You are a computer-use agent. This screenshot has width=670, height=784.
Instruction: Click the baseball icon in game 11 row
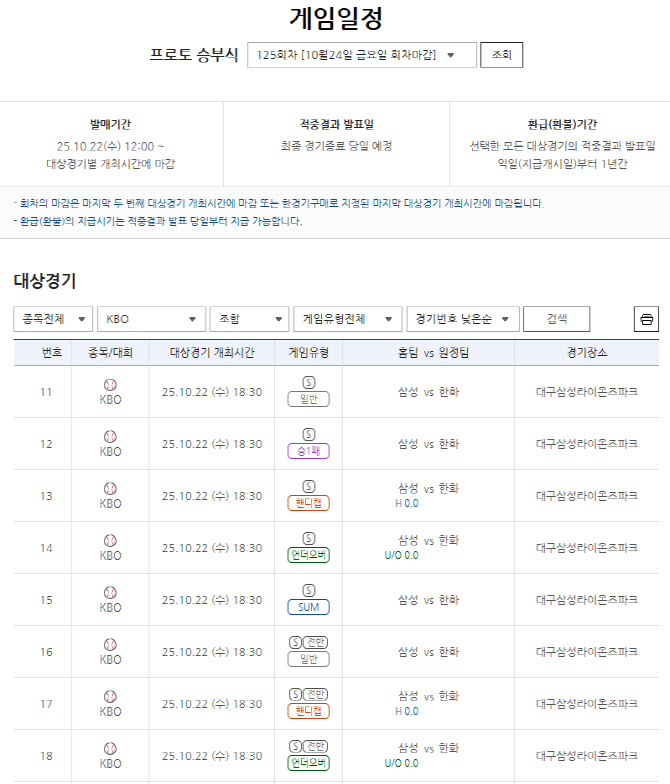click(110, 384)
